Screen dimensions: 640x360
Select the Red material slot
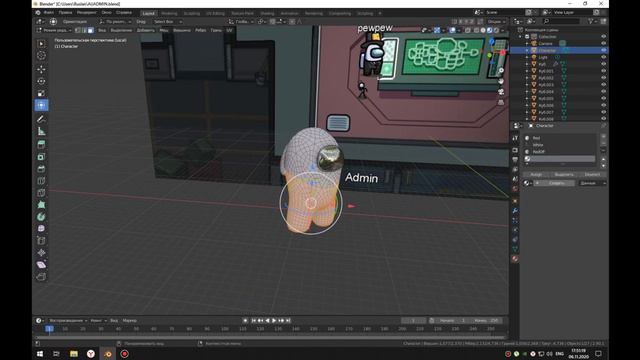coord(559,138)
